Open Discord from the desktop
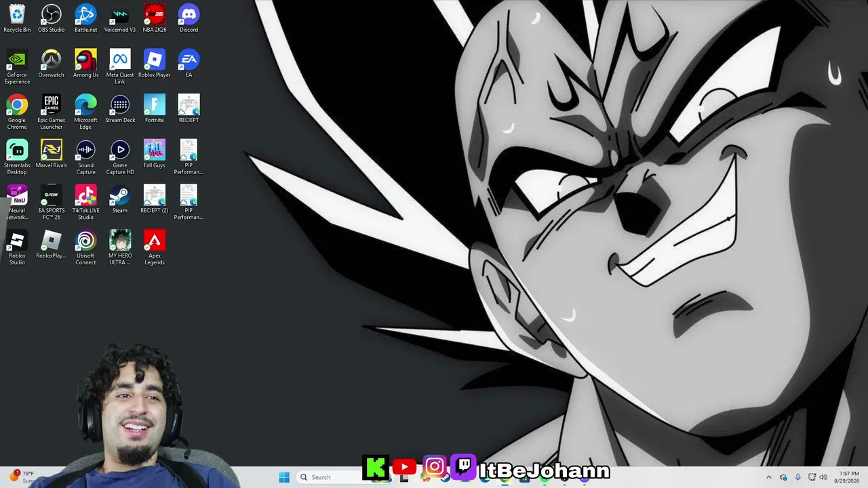Screen dimensions: 868x488 pos(189,18)
